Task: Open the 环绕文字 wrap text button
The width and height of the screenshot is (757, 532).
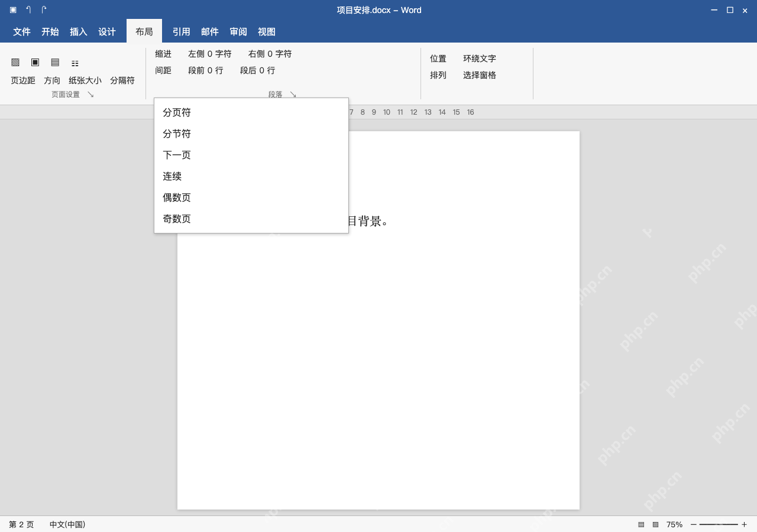Action: pos(480,59)
